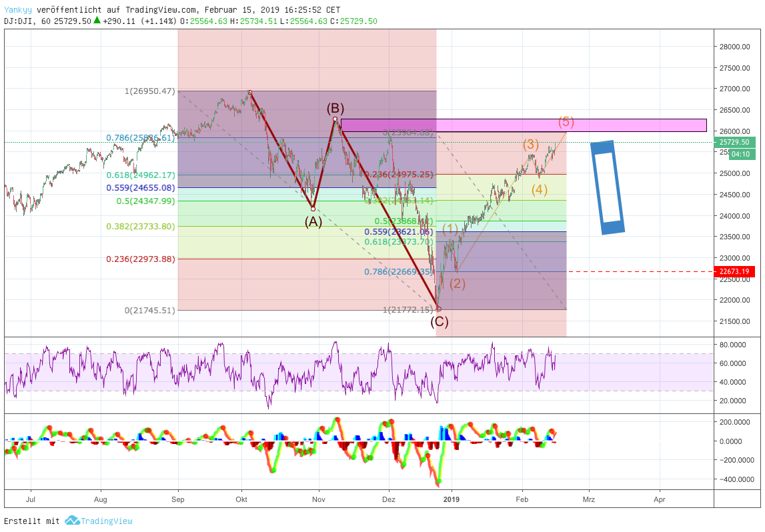This screenshot has width=765, height=532.
Task: Click the Okt label on the time axis
Action: coord(241,499)
